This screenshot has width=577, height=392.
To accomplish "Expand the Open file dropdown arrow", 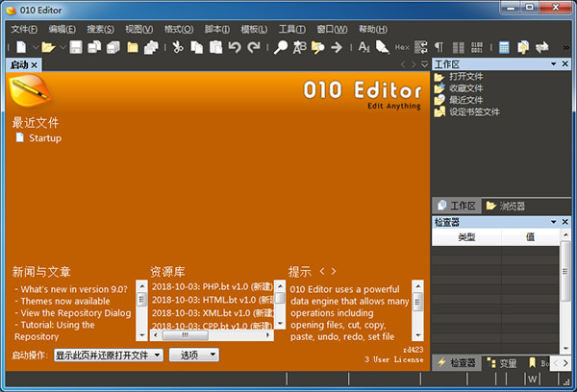I will tap(63, 47).
